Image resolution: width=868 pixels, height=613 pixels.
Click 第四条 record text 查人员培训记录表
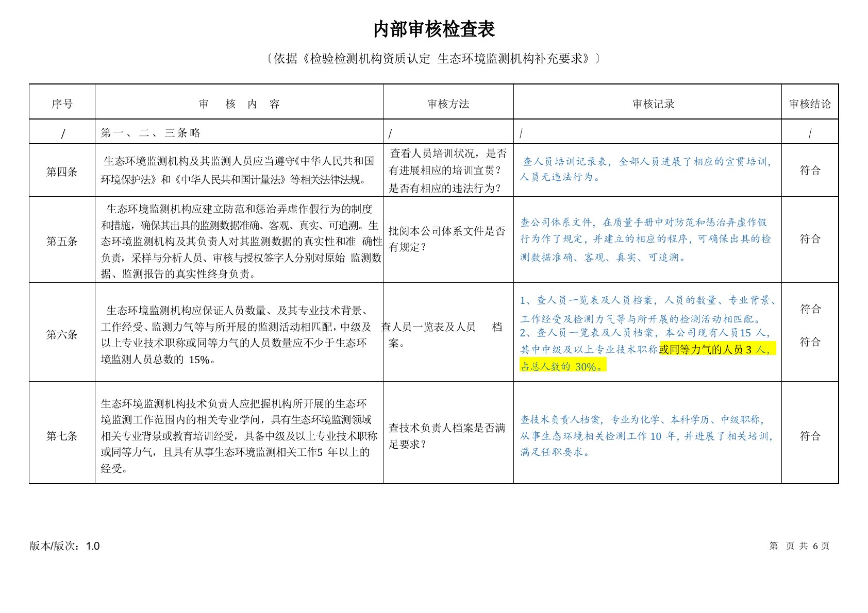pyautogui.click(x=646, y=169)
